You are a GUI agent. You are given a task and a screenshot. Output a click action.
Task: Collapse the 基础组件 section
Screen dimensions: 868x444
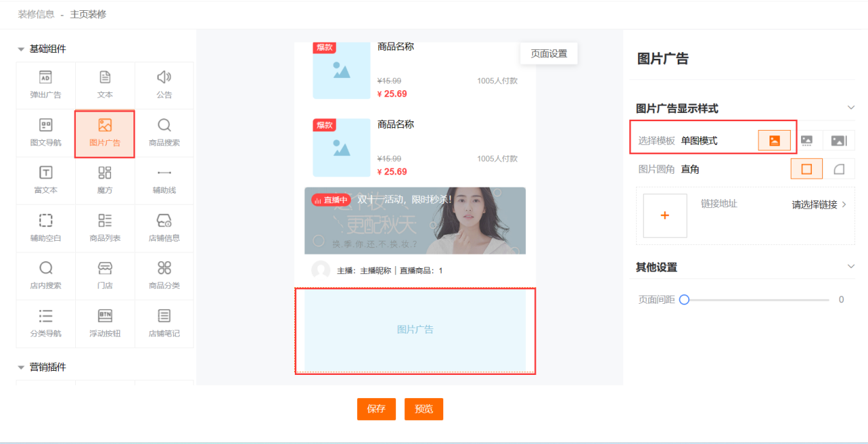pos(21,49)
